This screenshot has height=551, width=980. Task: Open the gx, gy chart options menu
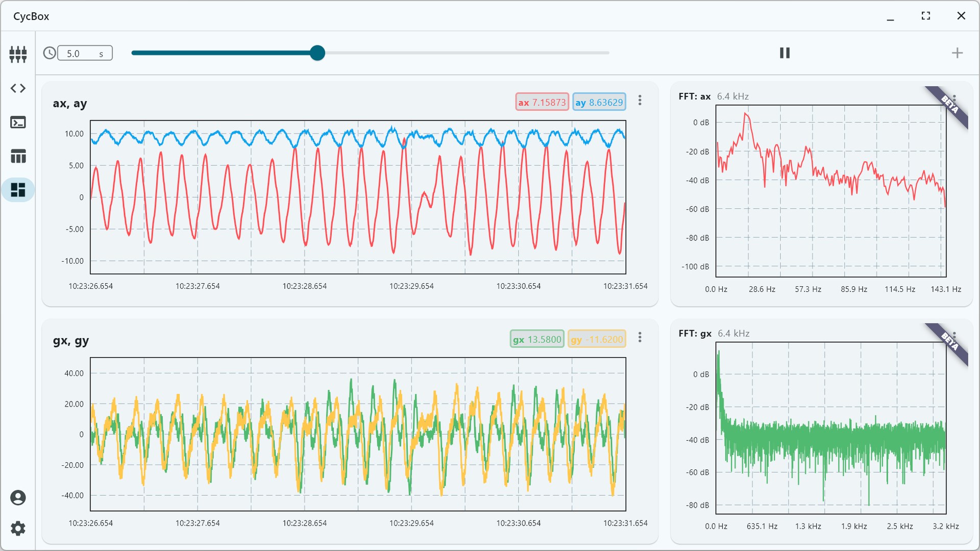[x=640, y=337]
